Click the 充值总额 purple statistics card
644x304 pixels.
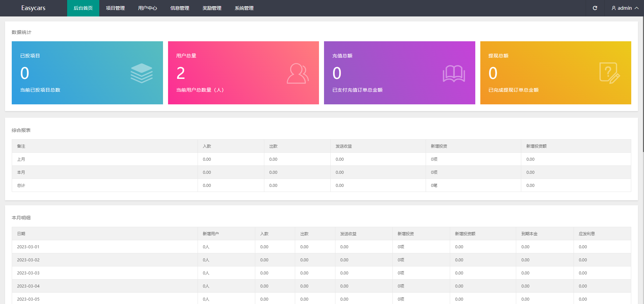[399, 73]
